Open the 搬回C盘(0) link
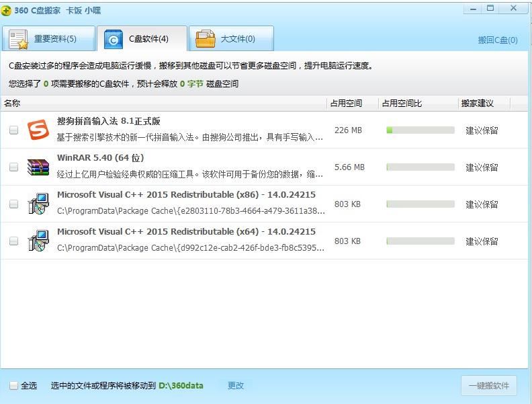 tap(498, 40)
